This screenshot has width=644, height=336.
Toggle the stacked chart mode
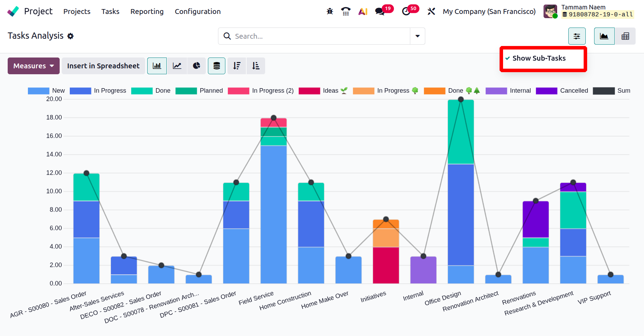click(x=217, y=66)
